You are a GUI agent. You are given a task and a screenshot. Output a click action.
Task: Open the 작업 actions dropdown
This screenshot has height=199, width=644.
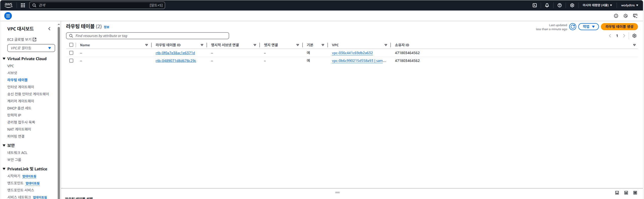588,27
